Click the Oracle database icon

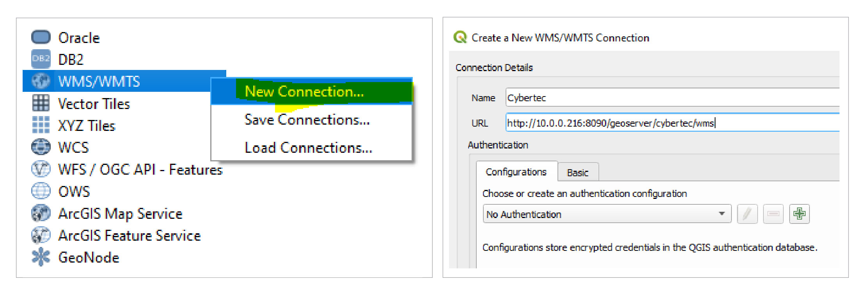(x=41, y=38)
